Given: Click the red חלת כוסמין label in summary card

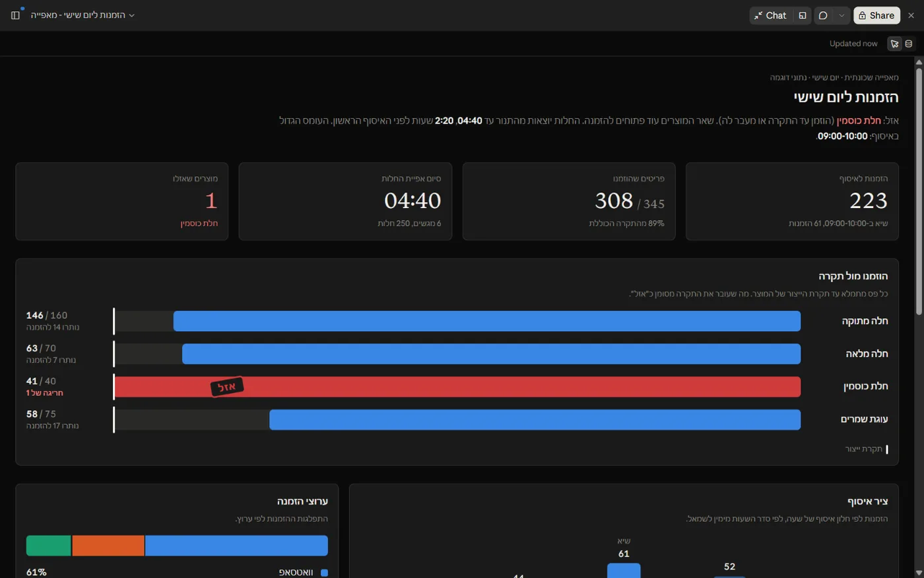Looking at the screenshot, I should pyautogui.click(x=199, y=223).
